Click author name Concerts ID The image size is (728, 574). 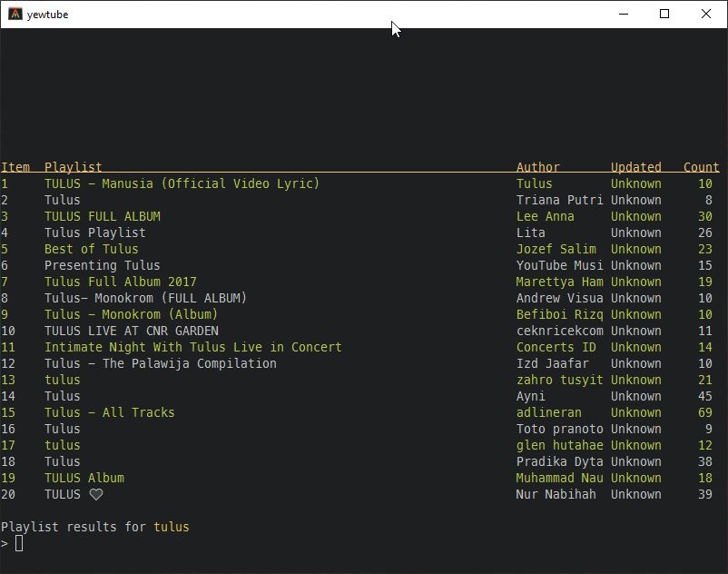point(556,347)
